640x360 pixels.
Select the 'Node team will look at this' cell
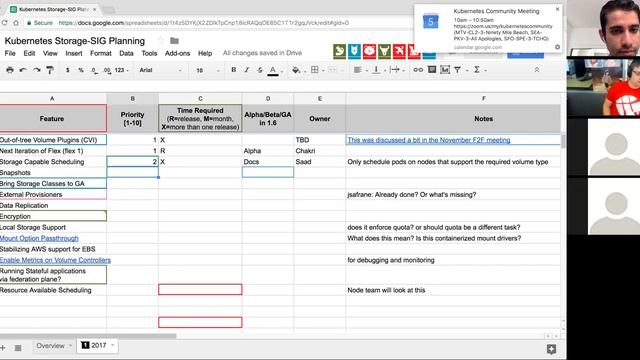pyautogui.click(x=453, y=290)
